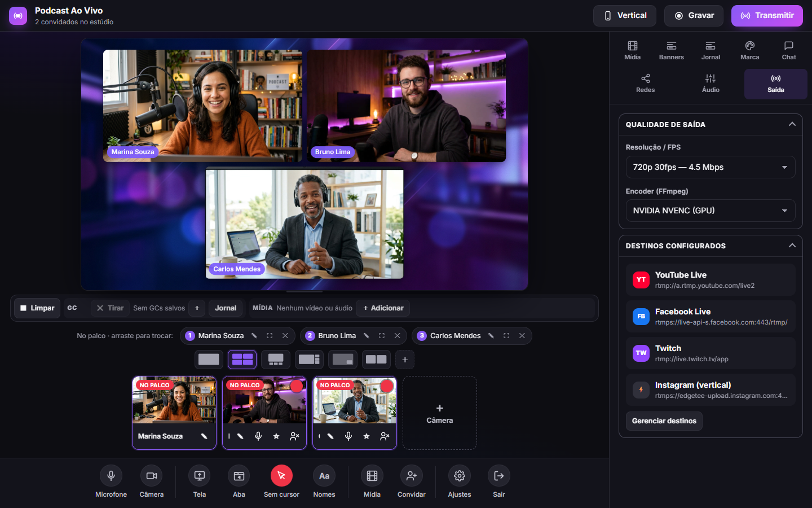Open the Jornal panel tab
Screen dimensions: 812x508
[710, 50]
